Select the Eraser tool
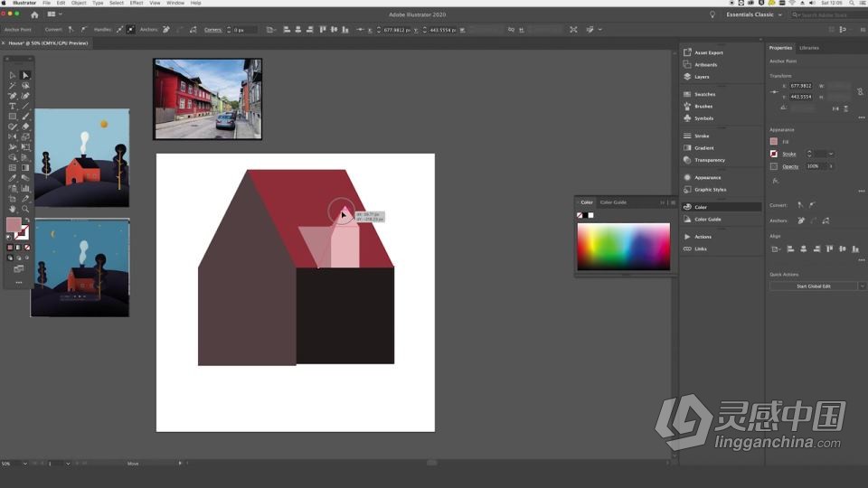This screenshot has width=868, height=488. (x=25, y=127)
